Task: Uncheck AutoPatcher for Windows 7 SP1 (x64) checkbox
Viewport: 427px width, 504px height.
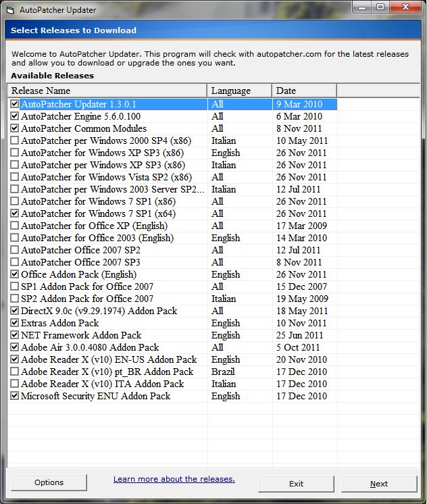Action: click(x=14, y=213)
